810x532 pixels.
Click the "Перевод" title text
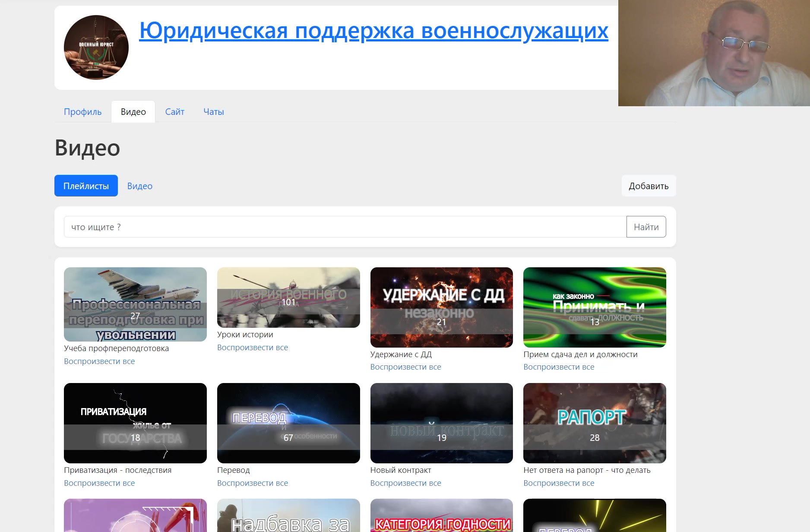coord(233,470)
